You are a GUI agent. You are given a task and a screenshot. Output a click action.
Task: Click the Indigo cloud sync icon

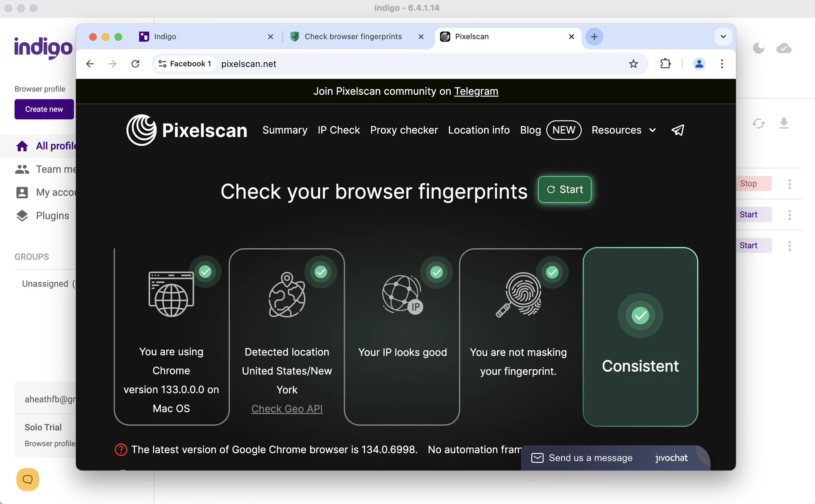pyautogui.click(x=784, y=48)
